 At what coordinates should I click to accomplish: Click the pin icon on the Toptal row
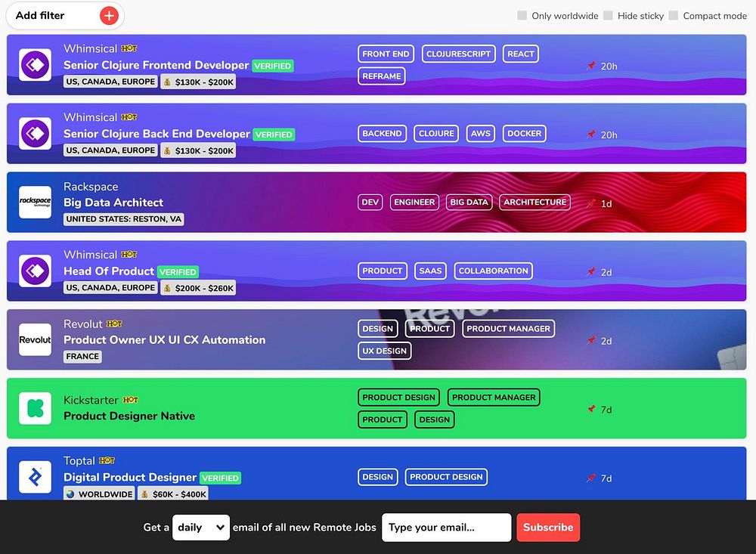point(591,478)
